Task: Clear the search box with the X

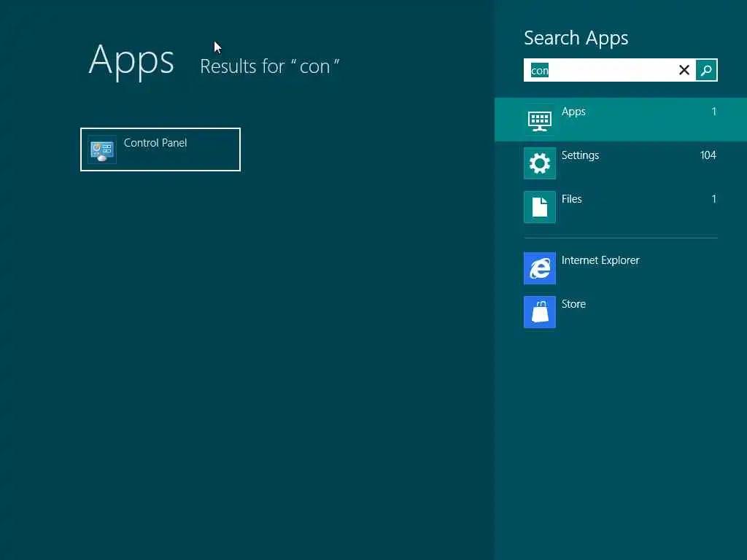Action: click(684, 70)
